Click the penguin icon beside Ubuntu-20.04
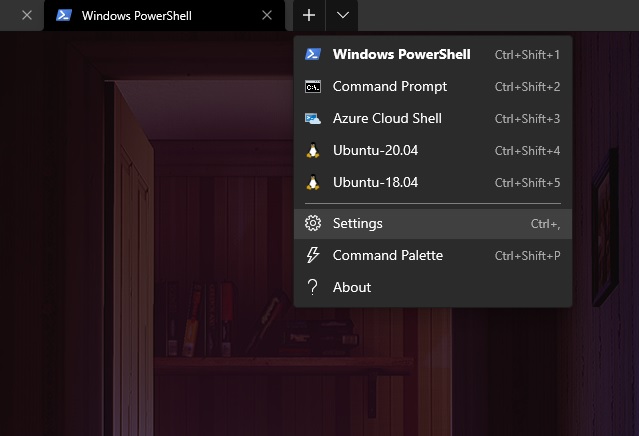 coord(313,150)
